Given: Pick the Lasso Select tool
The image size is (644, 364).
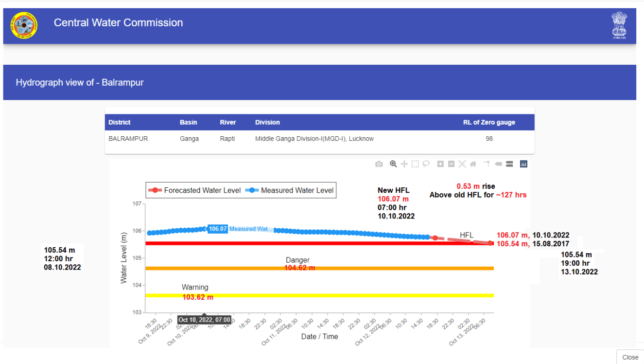Looking at the screenshot, I should click(x=426, y=164).
